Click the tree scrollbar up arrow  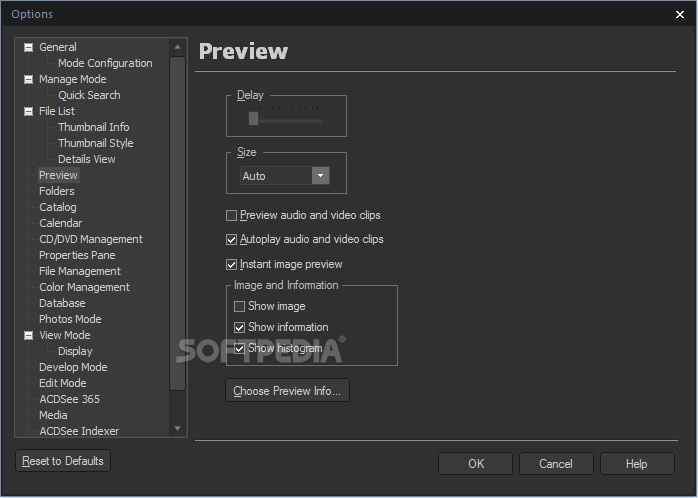coord(178,47)
